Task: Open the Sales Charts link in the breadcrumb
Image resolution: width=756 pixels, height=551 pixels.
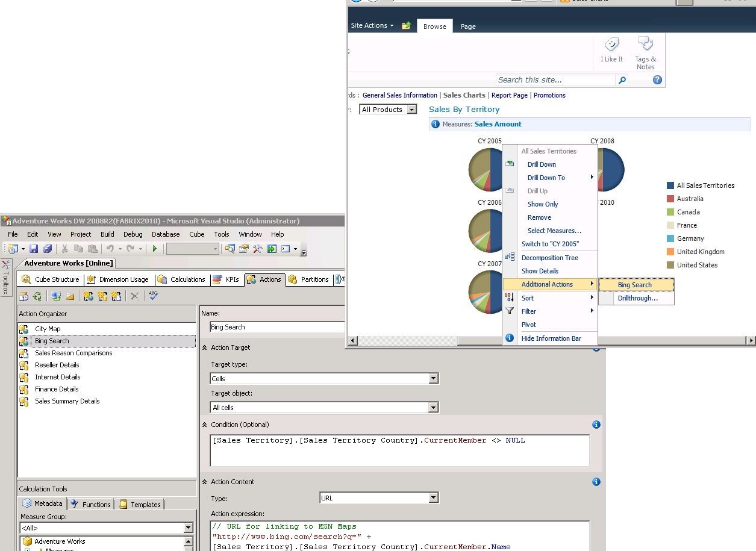Action: 464,95
